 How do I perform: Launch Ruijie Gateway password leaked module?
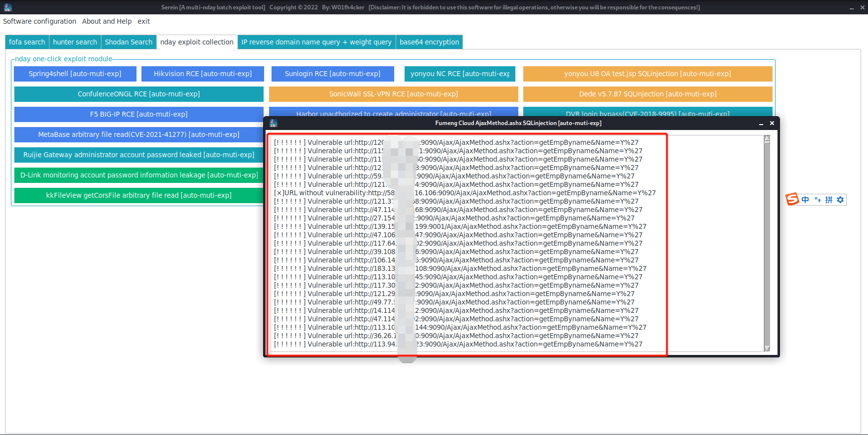(139, 155)
